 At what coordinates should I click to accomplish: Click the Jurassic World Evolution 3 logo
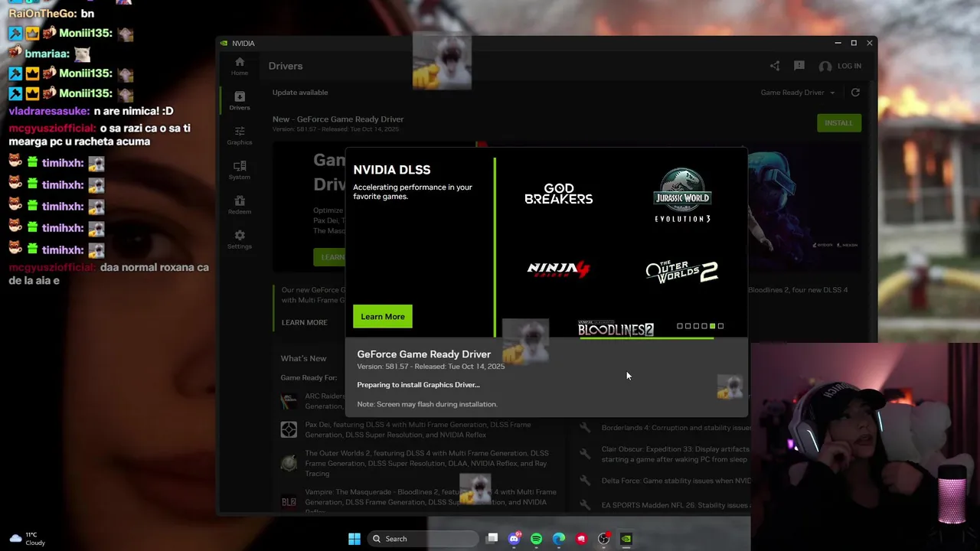(682, 195)
